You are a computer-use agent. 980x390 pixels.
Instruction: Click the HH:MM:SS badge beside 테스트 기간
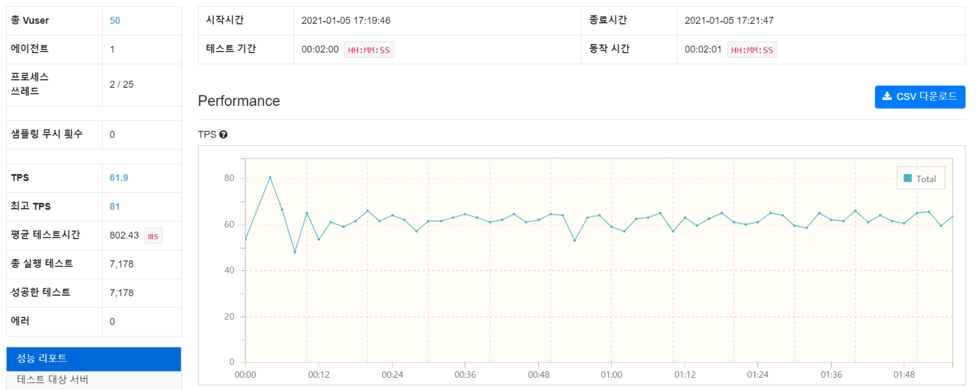[369, 49]
